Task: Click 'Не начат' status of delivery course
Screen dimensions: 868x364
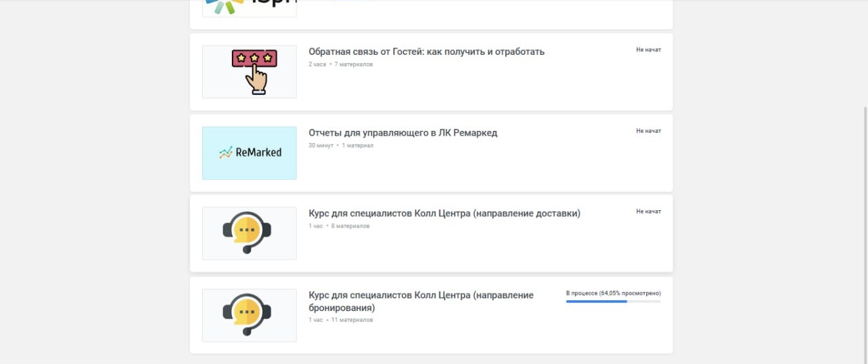Action: pos(648,211)
